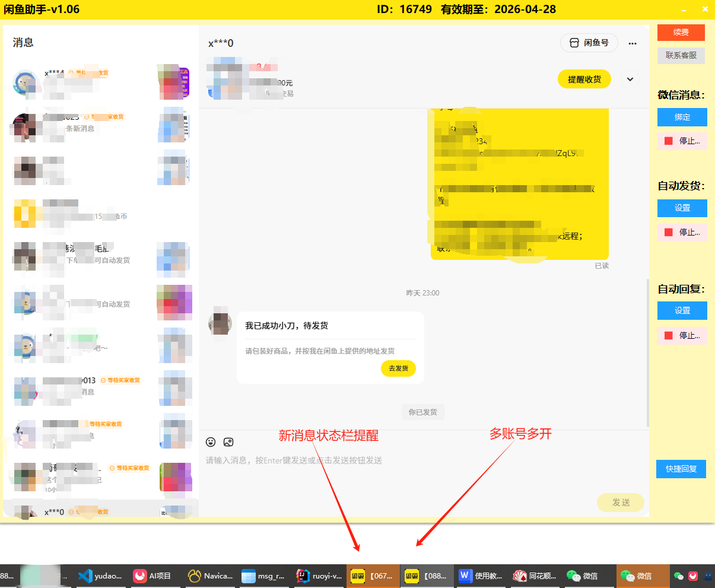The image size is (715, 588).
Task: Expand the order details chevron
Action: [x=630, y=79]
